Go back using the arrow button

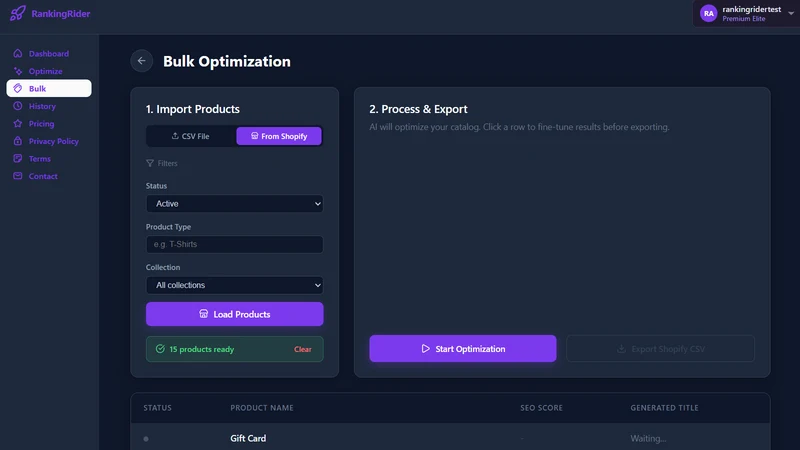coord(141,61)
